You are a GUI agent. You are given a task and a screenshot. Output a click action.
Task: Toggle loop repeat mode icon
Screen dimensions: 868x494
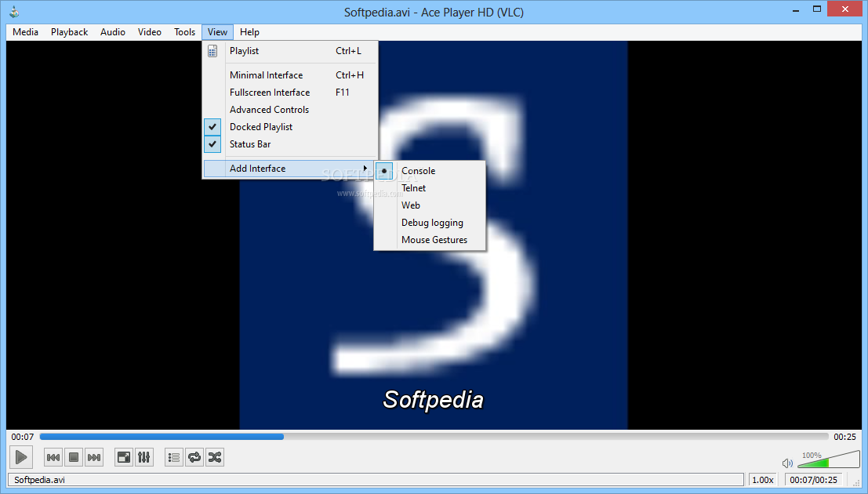[x=194, y=457]
